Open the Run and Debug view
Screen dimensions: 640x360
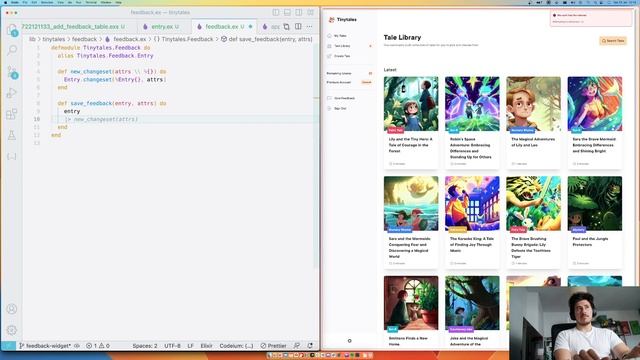coord(12,93)
